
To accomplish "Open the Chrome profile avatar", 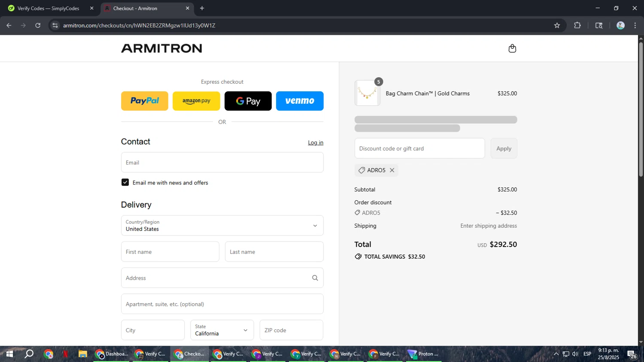I will click(x=620, y=25).
